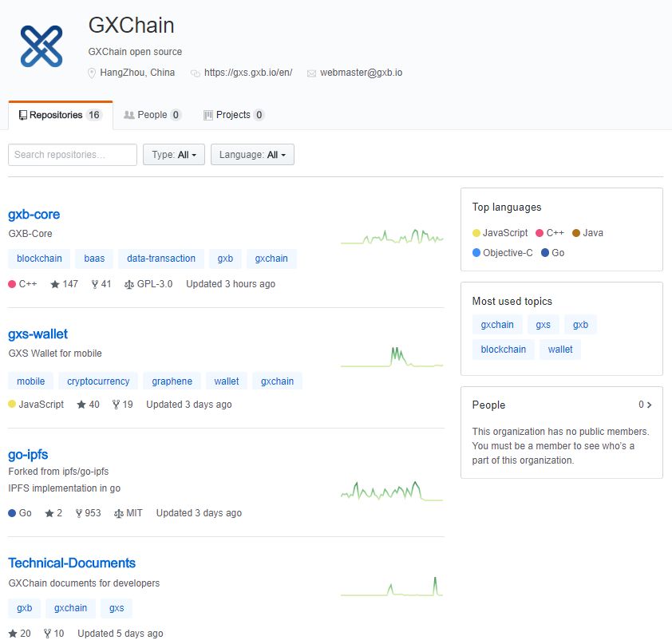Click the cryptocurrency topic tag
Viewport: 672px width, 644px height.
pyautogui.click(x=98, y=381)
